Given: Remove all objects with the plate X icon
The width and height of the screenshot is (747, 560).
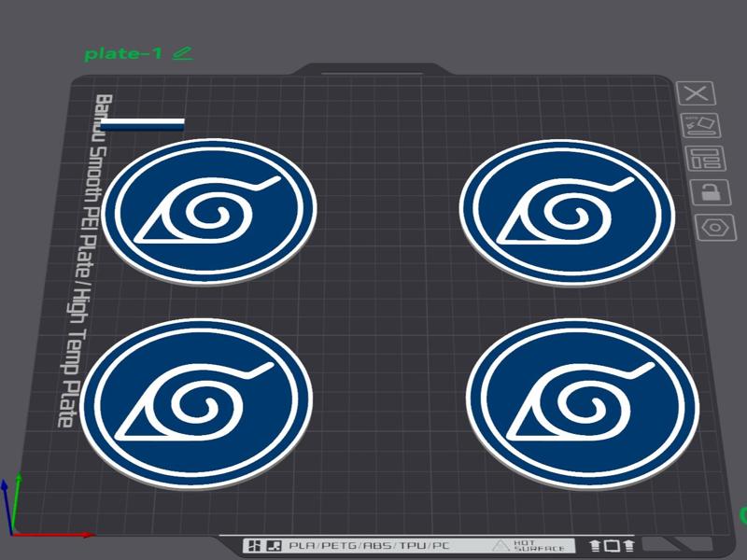Looking at the screenshot, I should [x=696, y=92].
